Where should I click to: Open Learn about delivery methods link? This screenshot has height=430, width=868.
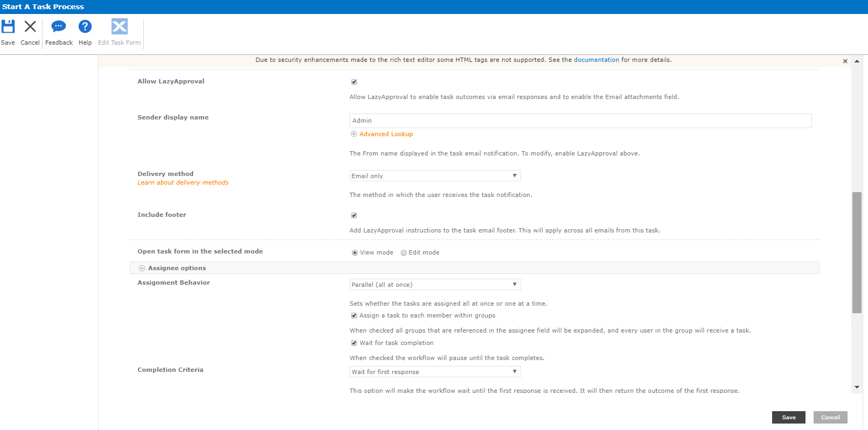pos(183,183)
